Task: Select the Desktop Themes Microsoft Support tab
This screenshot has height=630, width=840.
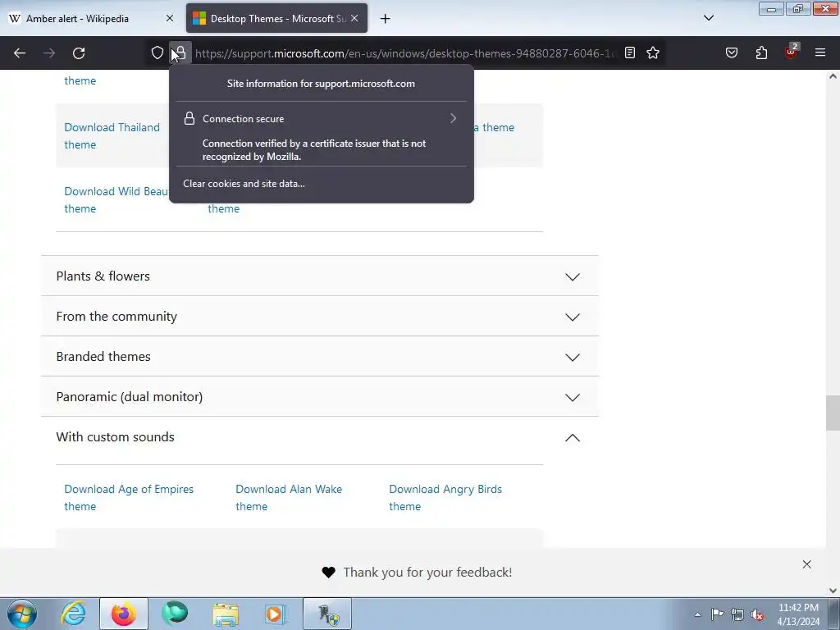Action: (277, 19)
